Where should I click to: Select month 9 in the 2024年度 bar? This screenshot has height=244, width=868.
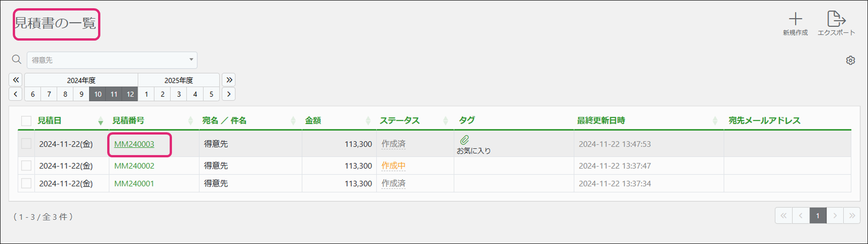82,94
